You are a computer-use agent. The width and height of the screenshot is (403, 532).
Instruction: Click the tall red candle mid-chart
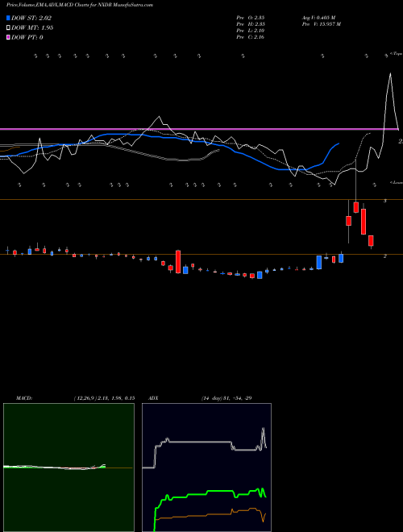point(178,262)
